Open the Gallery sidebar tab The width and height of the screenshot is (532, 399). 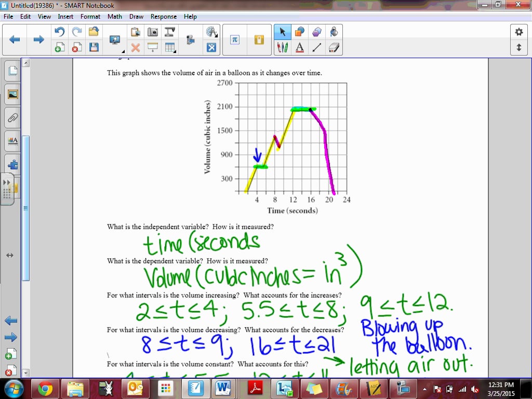point(13,94)
